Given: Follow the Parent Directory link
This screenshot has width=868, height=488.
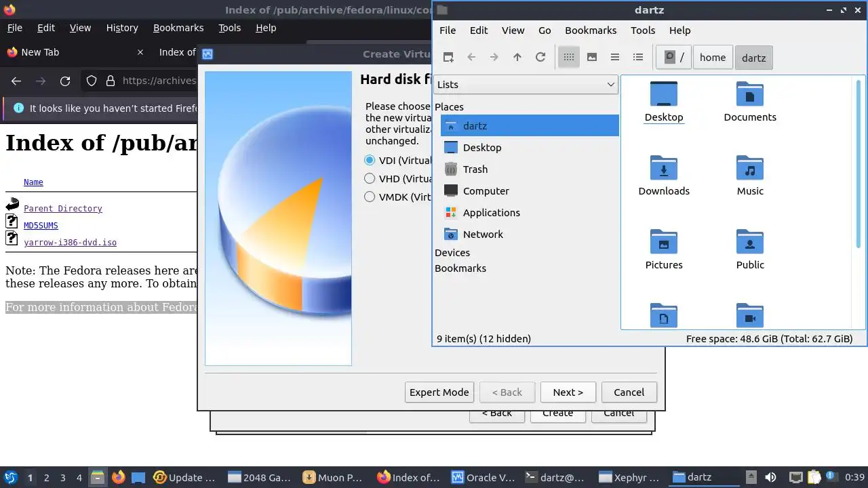Looking at the screenshot, I should coord(63,209).
